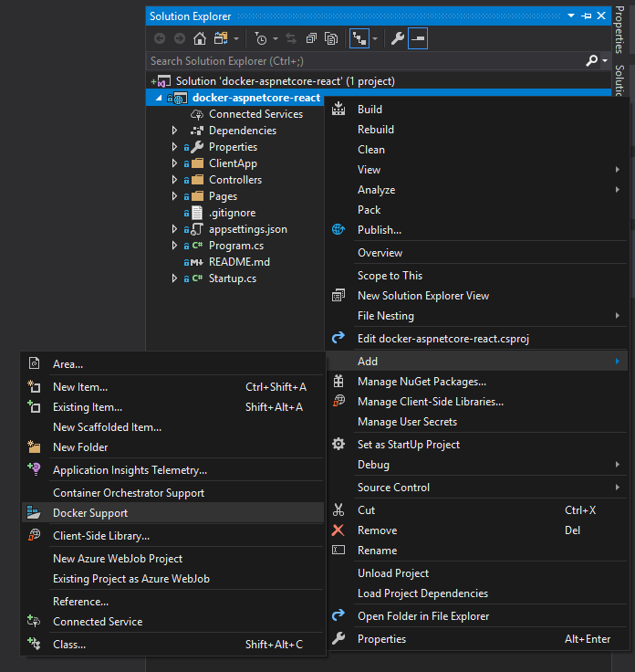Click the Home icon in Solution Explorer toolbar

[200, 38]
